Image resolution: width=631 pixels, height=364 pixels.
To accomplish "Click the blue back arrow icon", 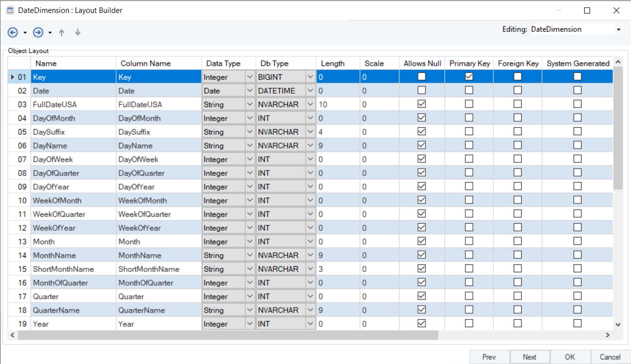I will (13, 32).
